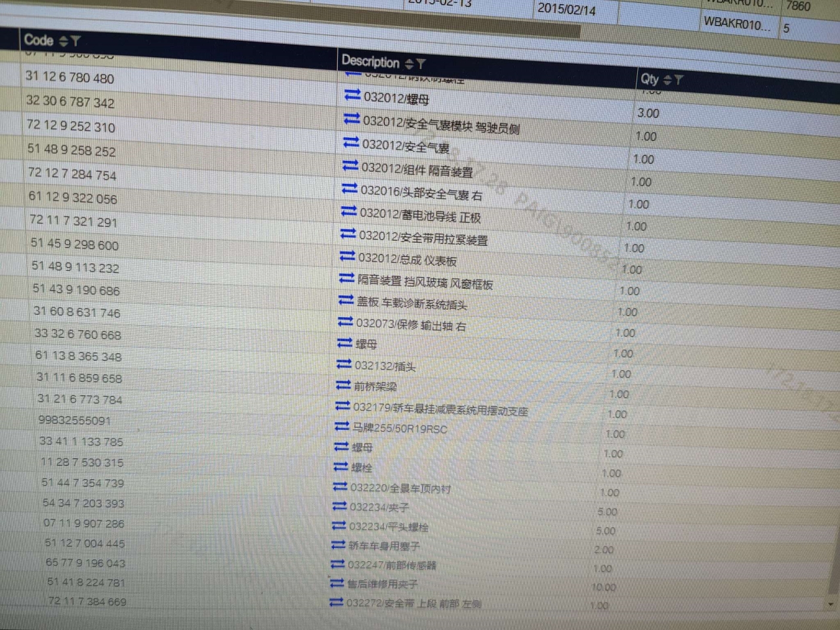Select description text 032220/全景车顶内衬
Viewport: 840px width, 630px height.
400,488
